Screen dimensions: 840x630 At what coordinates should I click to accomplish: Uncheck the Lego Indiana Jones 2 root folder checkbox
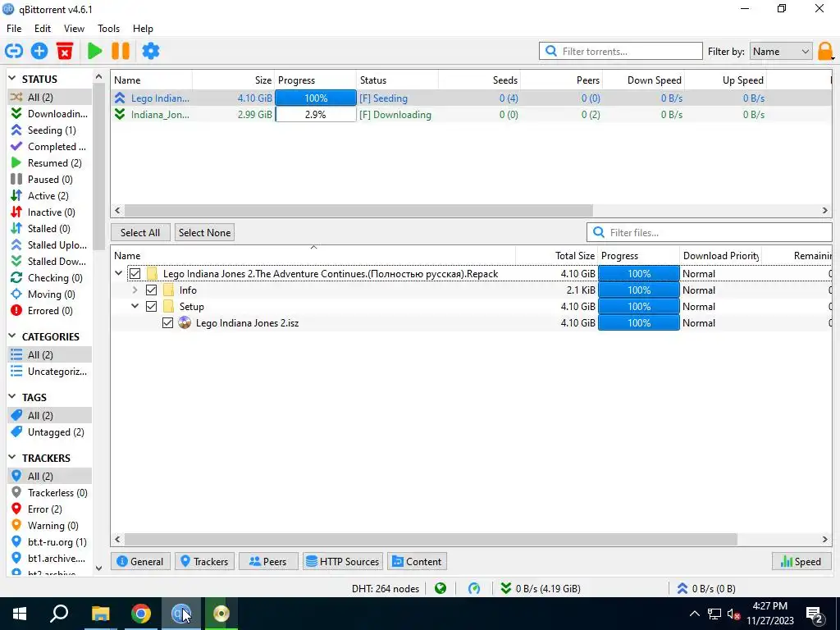coord(135,274)
